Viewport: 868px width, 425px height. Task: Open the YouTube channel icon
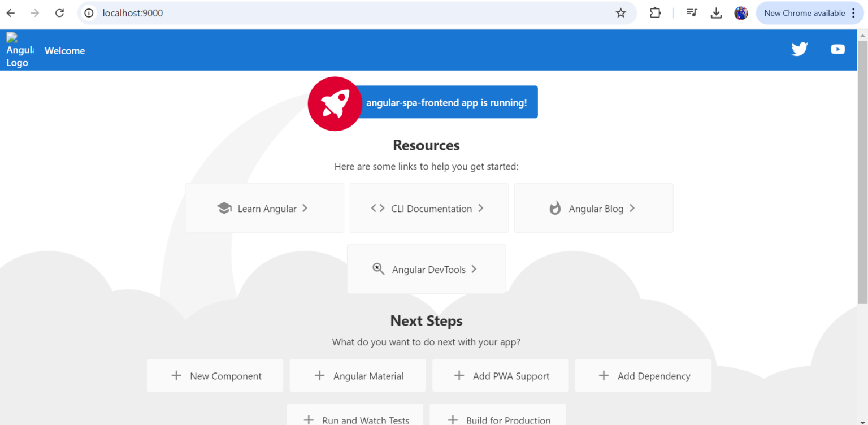837,49
